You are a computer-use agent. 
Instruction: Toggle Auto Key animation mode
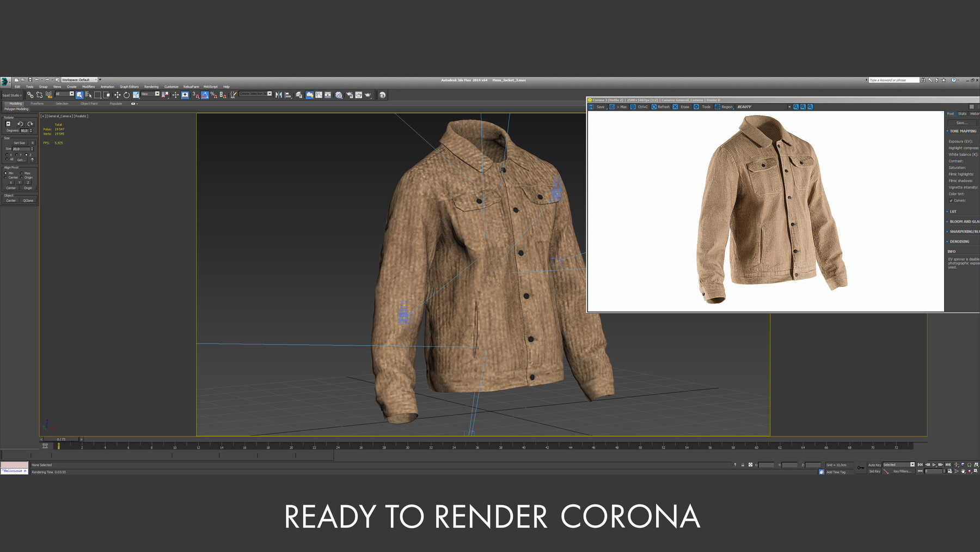(x=874, y=465)
